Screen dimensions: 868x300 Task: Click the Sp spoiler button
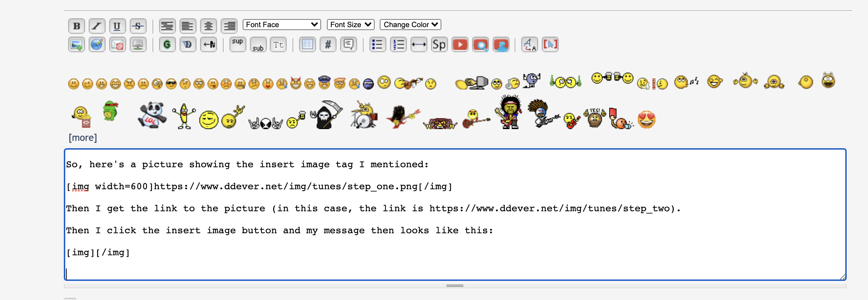coord(439,45)
